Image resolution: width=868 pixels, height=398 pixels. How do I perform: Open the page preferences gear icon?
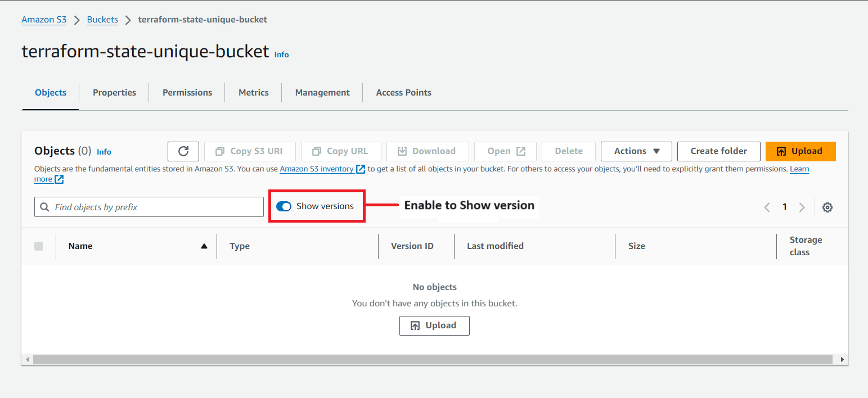[x=827, y=207]
